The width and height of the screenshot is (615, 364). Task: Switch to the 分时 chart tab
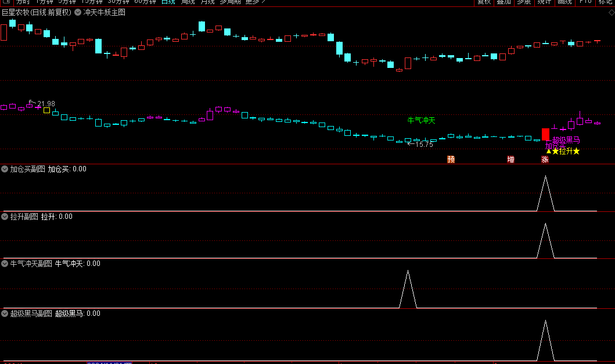click(x=23, y=2)
